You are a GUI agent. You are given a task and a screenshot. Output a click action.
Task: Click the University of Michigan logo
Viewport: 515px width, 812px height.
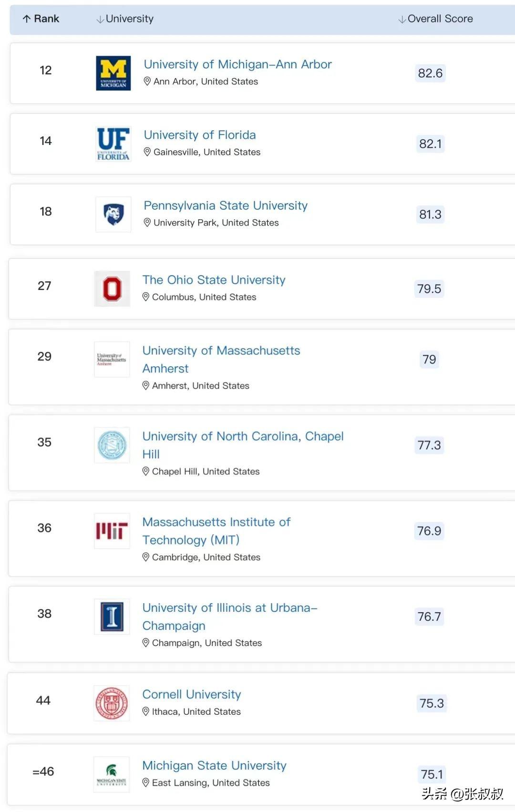click(113, 73)
